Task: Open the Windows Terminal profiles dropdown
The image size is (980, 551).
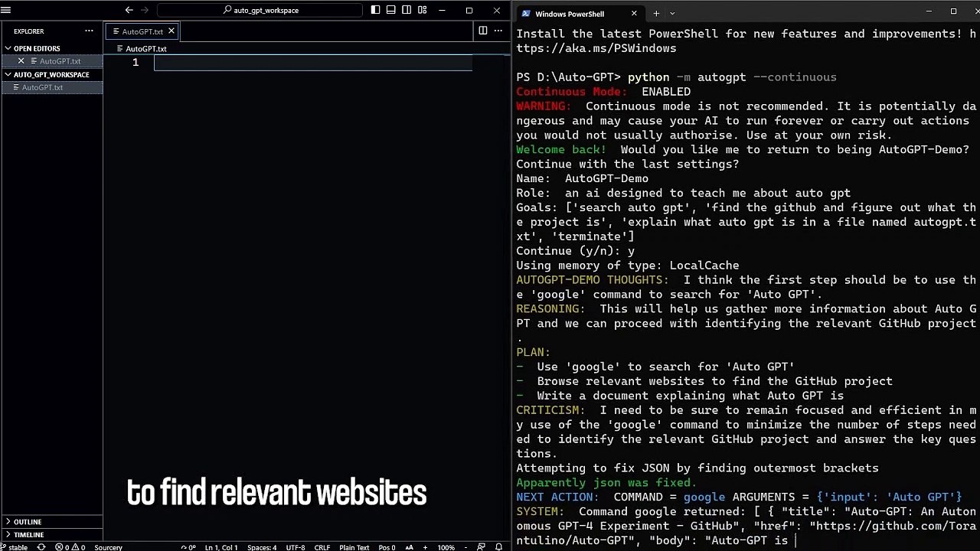Action: [x=672, y=14]
